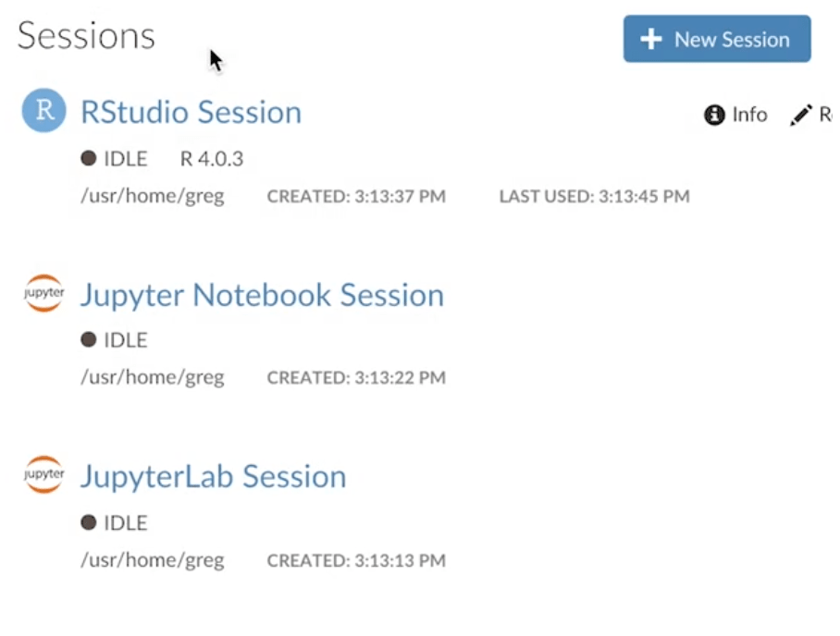Click Jupyter logo beside Jupyter Notebook Session
This screenshot has height=636, width=840.
coord(43,293)
